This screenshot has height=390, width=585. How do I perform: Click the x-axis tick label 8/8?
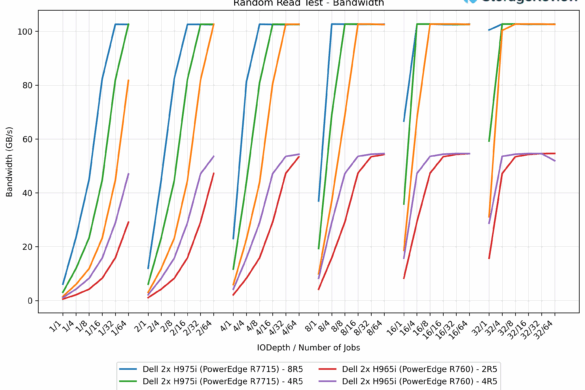338,325
